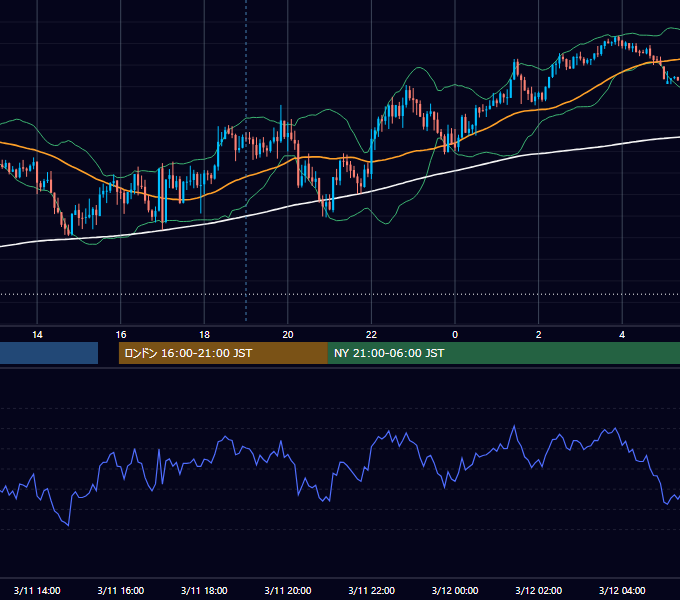
Task: Click the upper axis label 18
Action: [x=204, y=335]
